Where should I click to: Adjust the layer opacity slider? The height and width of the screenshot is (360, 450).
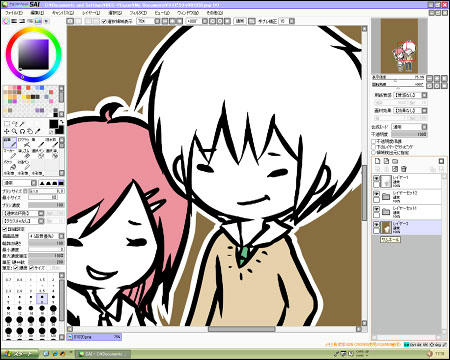click(410, 134)
